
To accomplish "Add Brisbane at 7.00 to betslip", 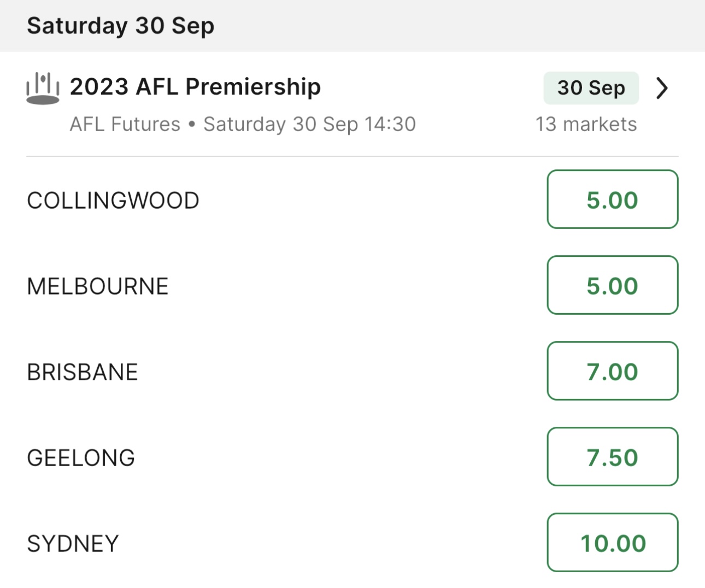I will (x=612, y=371).
